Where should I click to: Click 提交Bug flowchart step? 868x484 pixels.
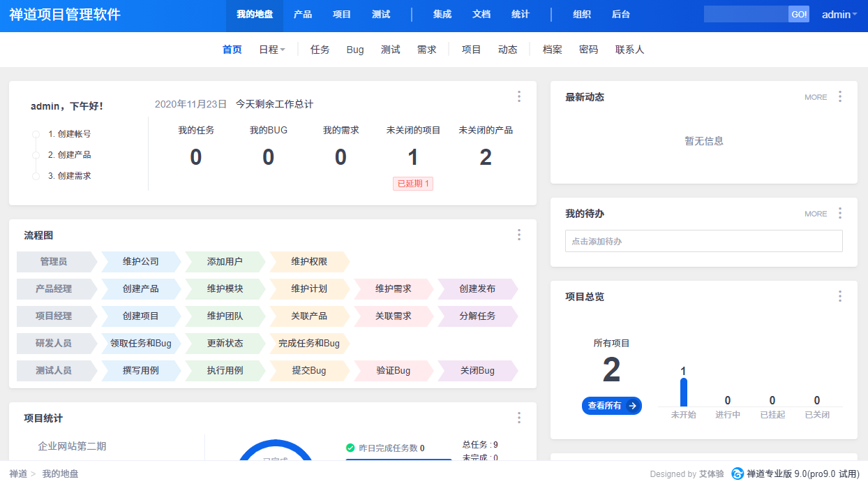[309, 371]
